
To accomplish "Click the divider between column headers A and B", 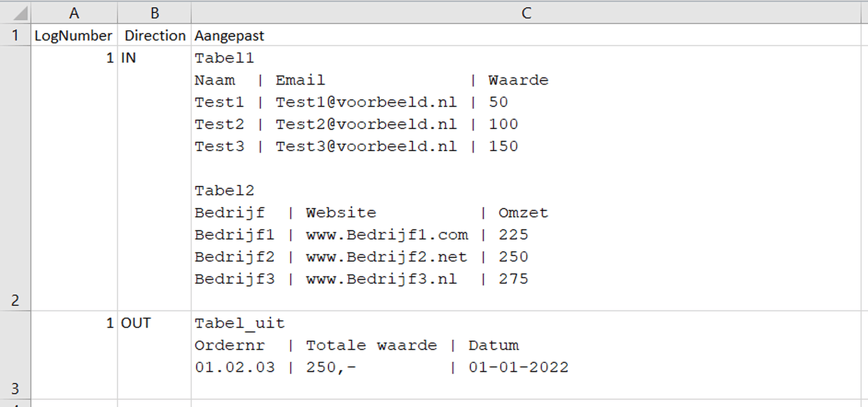I will 118,13.
